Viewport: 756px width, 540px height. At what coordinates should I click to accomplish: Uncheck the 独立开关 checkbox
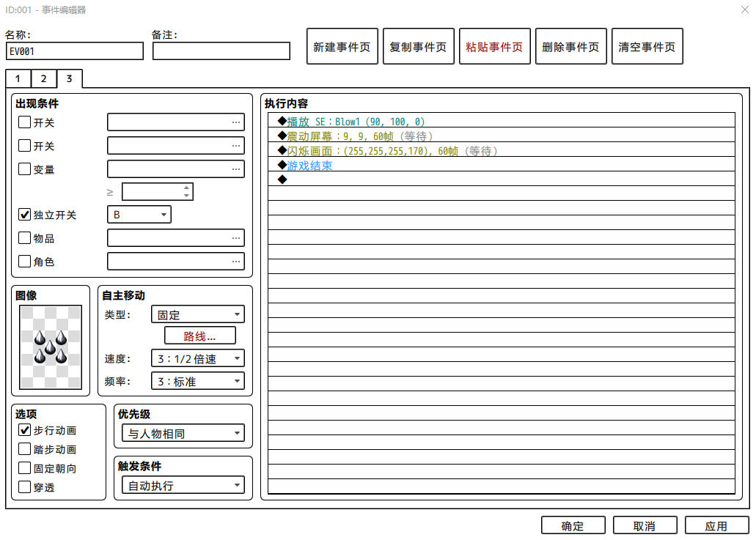[24, 215]
